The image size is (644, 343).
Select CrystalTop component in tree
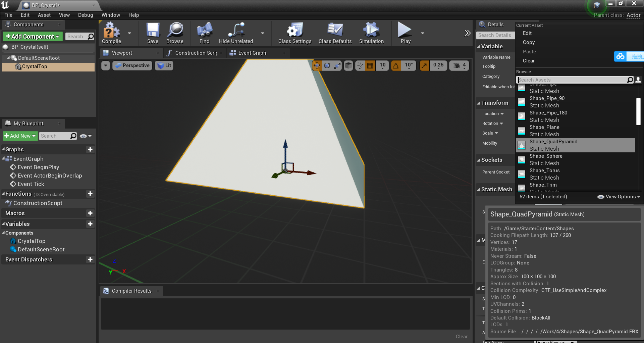tap(35, 66)
